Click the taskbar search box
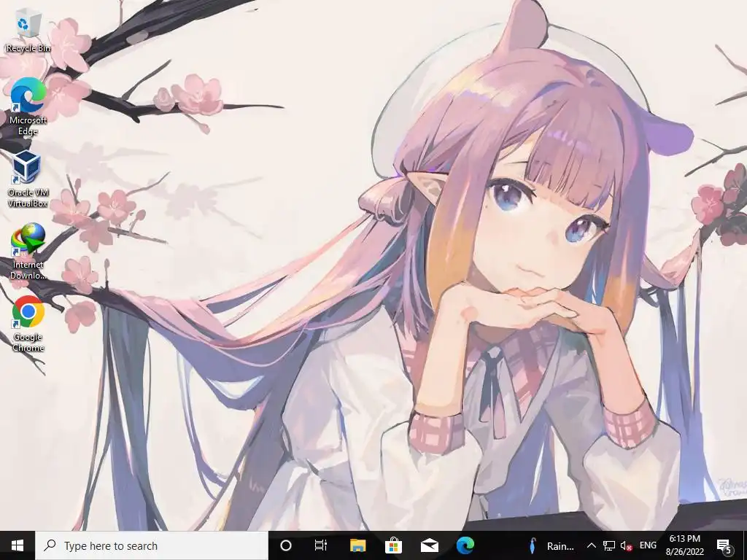747x560 pixels. click(152, 545)
